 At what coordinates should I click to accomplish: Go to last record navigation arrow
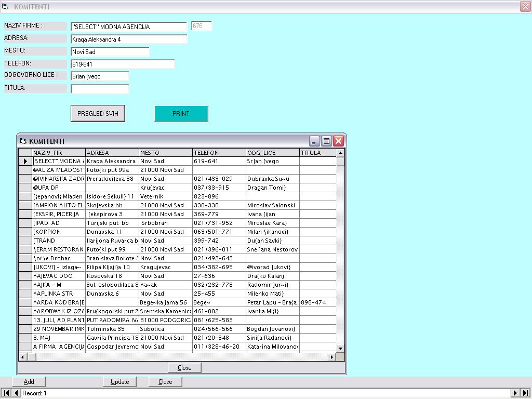click(526, 393)
